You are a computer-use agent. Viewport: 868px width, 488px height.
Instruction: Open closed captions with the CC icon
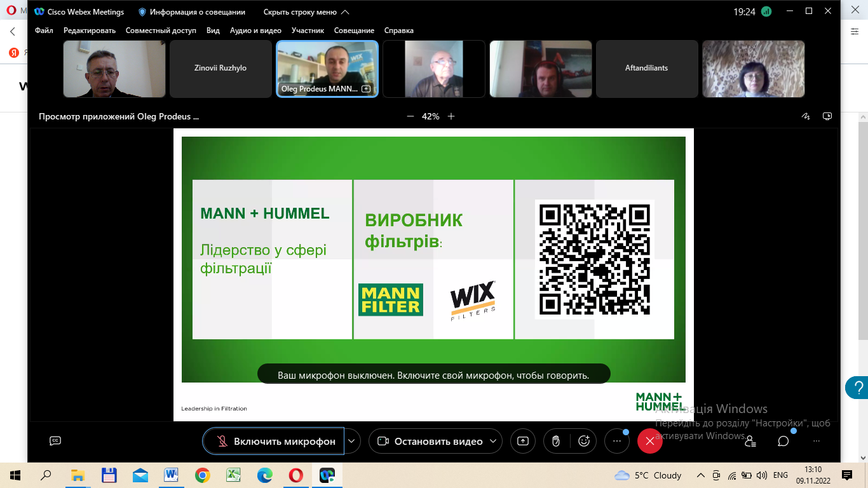tap(55, 441)
